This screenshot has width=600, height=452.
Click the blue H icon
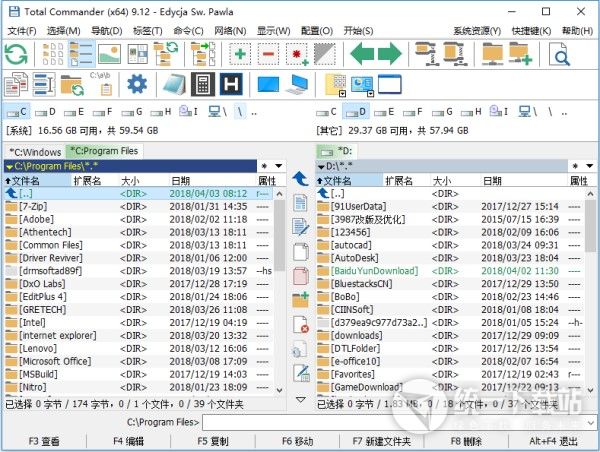[x=231, y=84]
